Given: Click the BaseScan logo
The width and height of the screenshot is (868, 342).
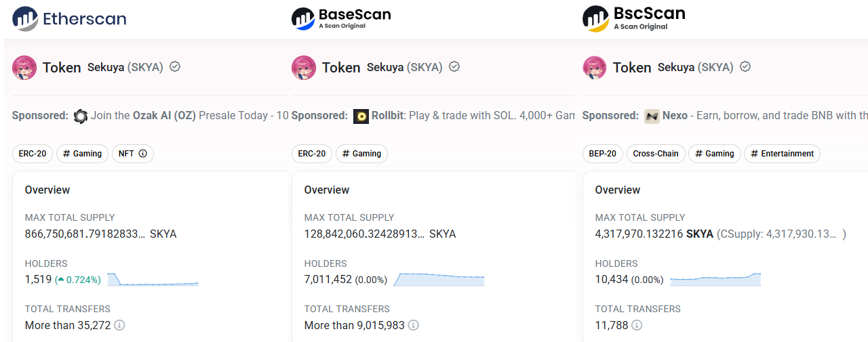Looking at the screenshot, I should [x=341, y=18].
